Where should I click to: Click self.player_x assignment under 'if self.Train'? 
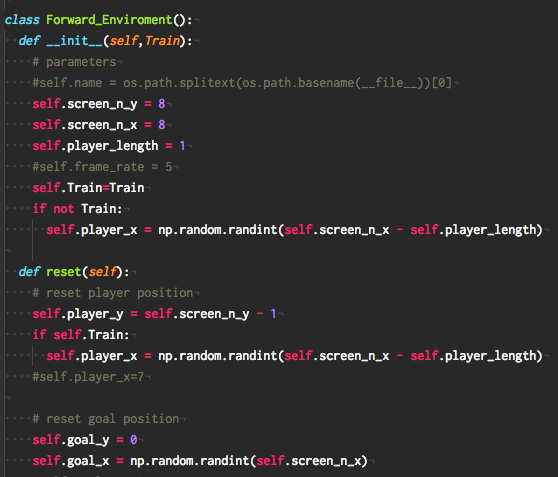(x=294, y=356)
